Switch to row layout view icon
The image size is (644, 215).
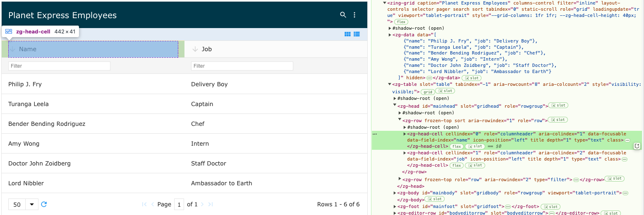tap(357, 34)
